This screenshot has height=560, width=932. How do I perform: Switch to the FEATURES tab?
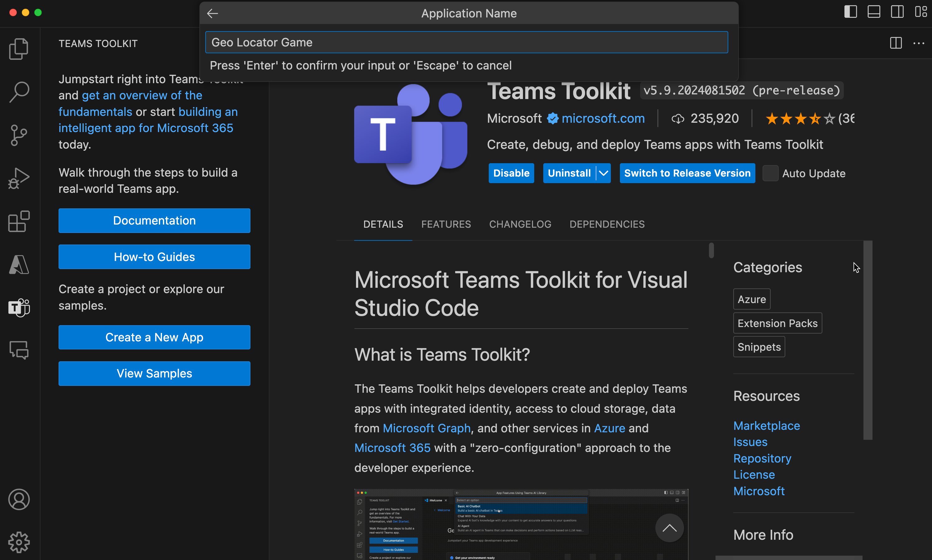point(446,224)
